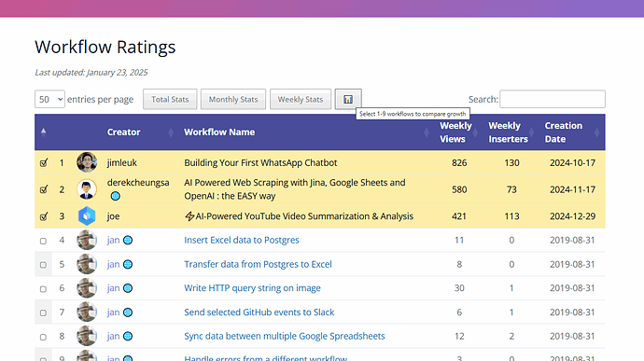Sort by the rank column arrow
Viewport: 644px width, 361px height.
point(44,132)
